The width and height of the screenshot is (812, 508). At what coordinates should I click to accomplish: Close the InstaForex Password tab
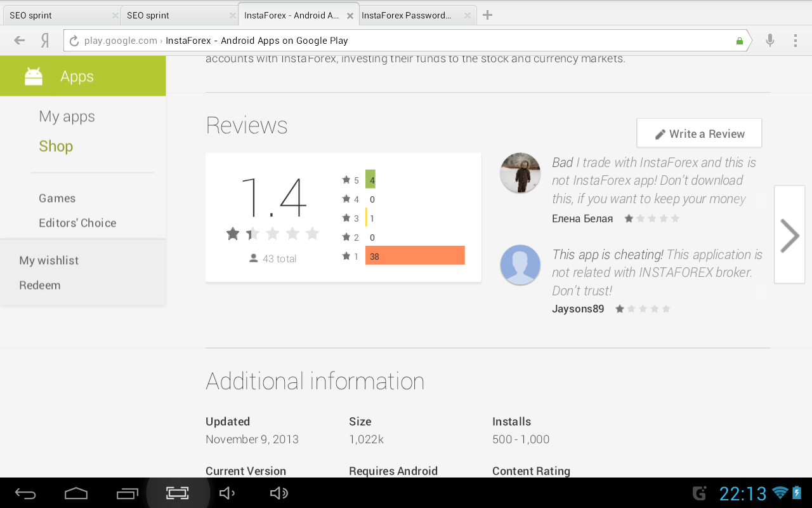coord(467,15)
